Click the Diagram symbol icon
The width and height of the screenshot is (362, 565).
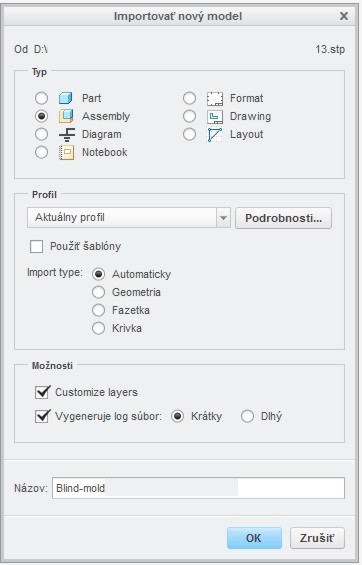(x=67, y=134)
